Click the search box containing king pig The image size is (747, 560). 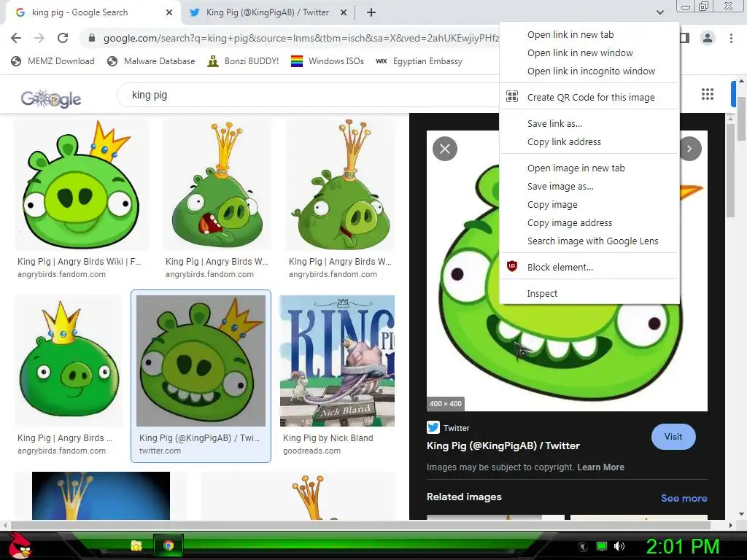click(x=309, y=95)
